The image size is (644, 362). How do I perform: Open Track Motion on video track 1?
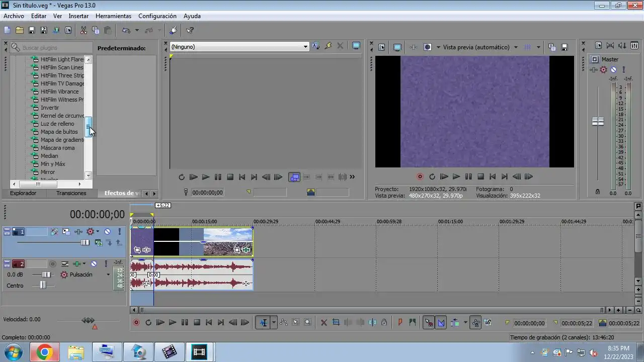66,232
